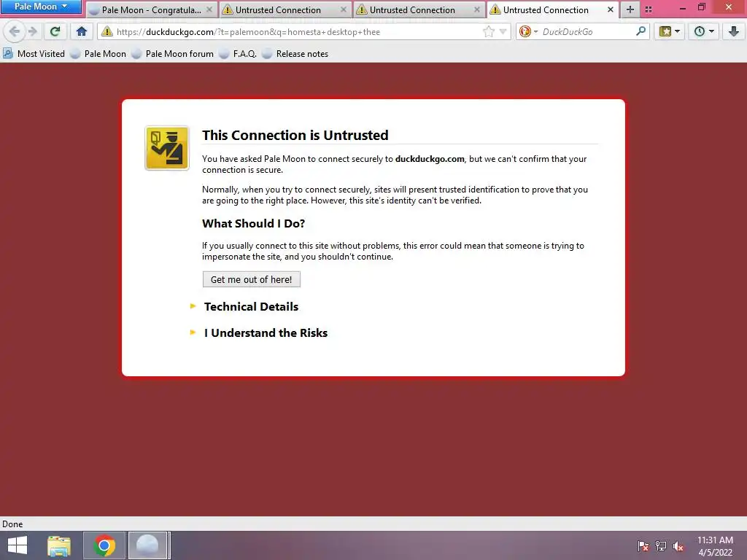Click the customs officer warning image
This screenshot has height=560, width=747.
[167, 148]
